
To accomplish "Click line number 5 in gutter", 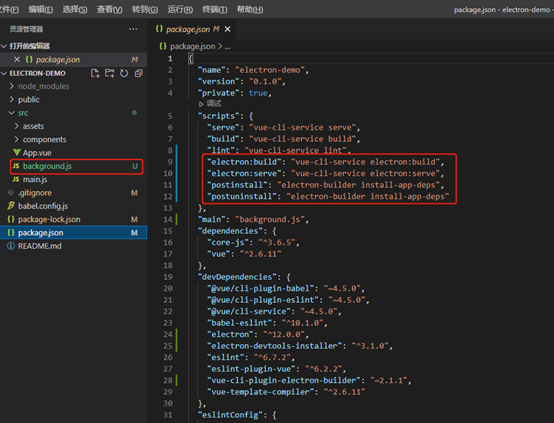I will 170,116.
